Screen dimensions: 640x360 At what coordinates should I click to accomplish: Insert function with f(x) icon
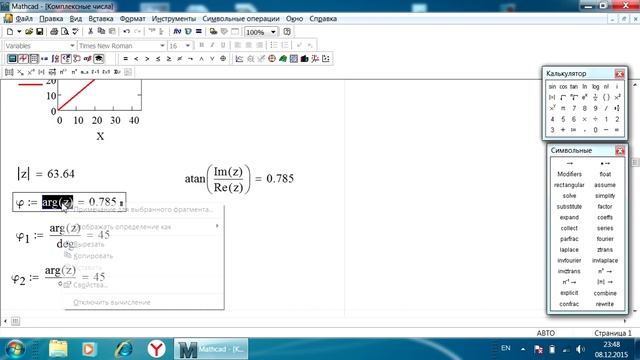click(x=177, y=31)
